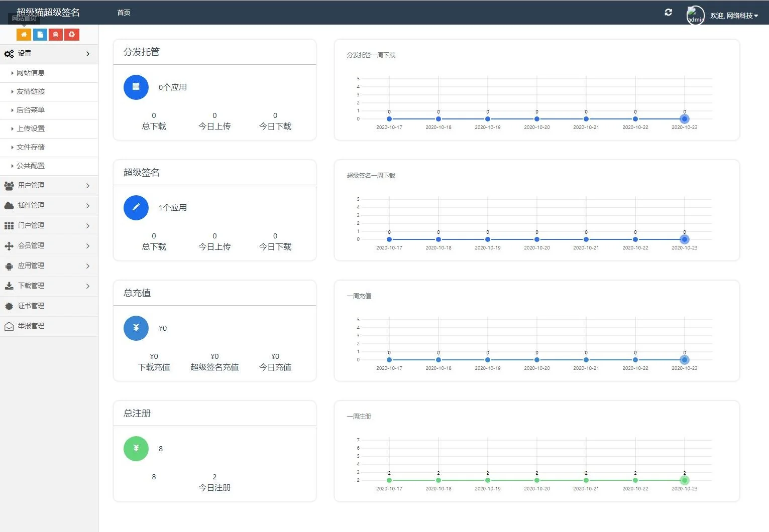Screen dimensions: 769x532
Task: Click the blue document shortcut icon
Action: coord(40,35)
